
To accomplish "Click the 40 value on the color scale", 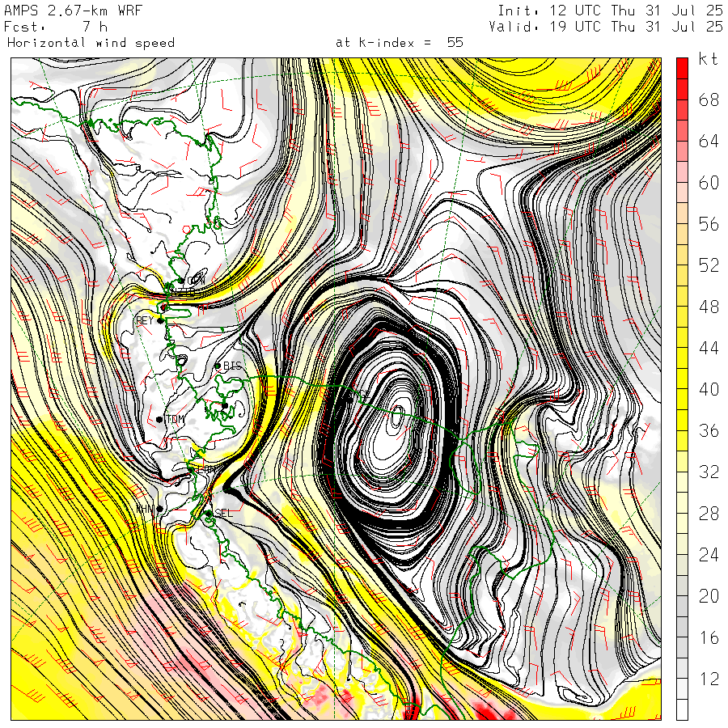I will pos(709,389).
